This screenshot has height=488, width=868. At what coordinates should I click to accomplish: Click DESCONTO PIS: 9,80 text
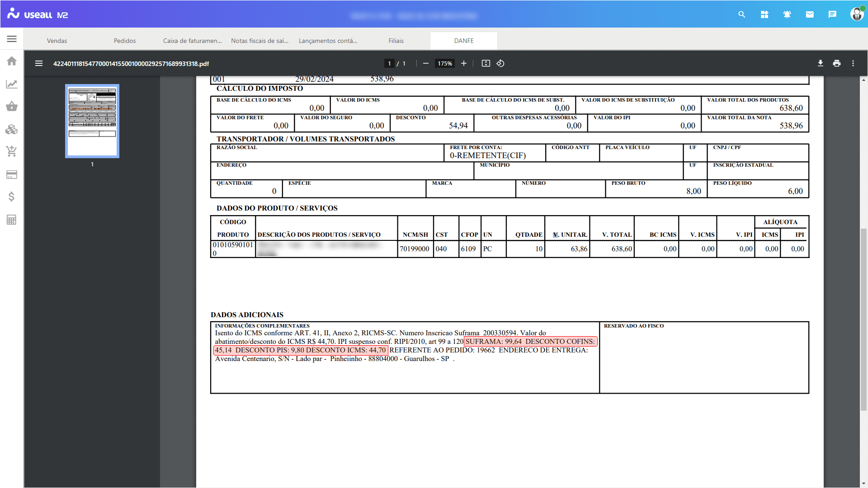pos(270,350)
